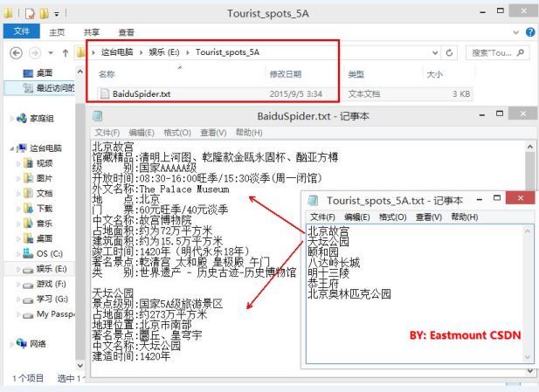Expand the OS (C:) tree node arrow
Image resolution: width=539 pixels, height=392 pixels.
(x=18, y=254)
